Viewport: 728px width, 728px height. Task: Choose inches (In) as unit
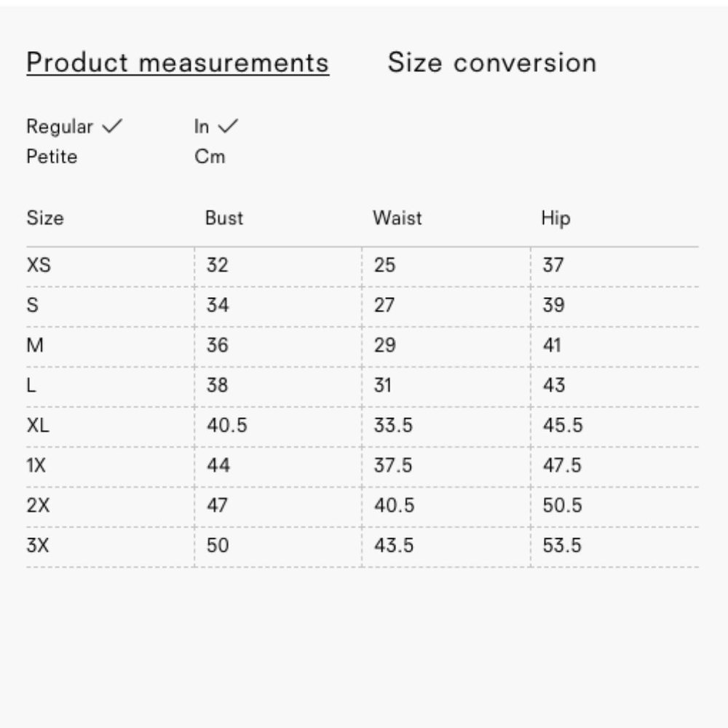202,127
